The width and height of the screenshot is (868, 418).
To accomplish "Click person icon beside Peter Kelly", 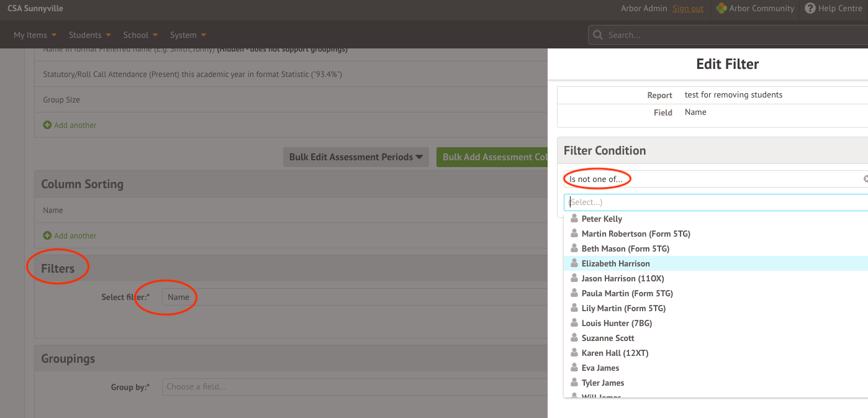I will (x=574, y=219).
